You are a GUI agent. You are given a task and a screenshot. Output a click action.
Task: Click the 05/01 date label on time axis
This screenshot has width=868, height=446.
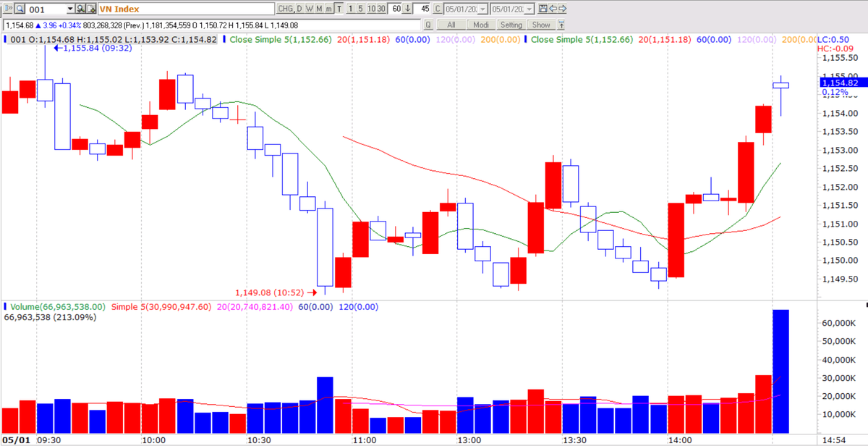(16, 440)
